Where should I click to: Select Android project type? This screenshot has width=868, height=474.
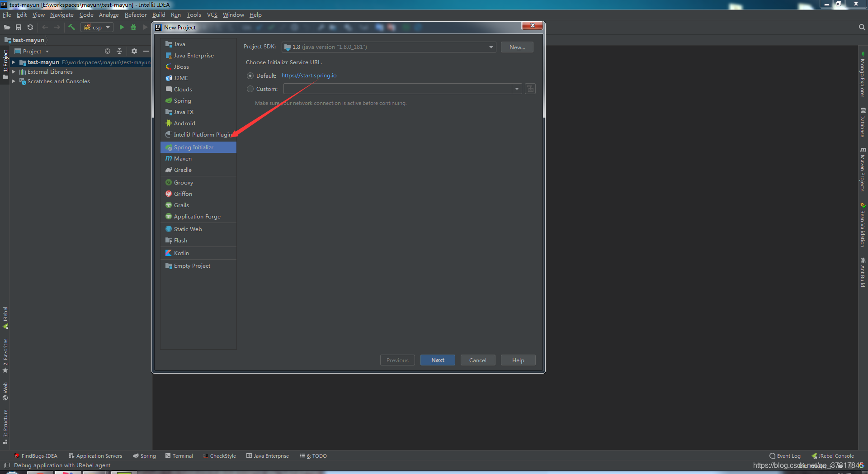pos(198,123)
